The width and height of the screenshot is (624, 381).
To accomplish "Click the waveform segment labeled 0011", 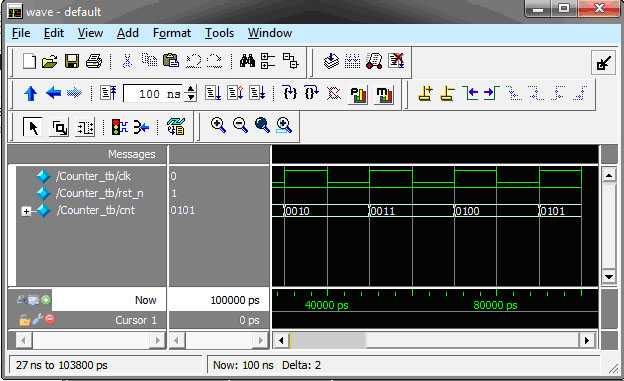I will pyautogui.click(x=382, y=211).
